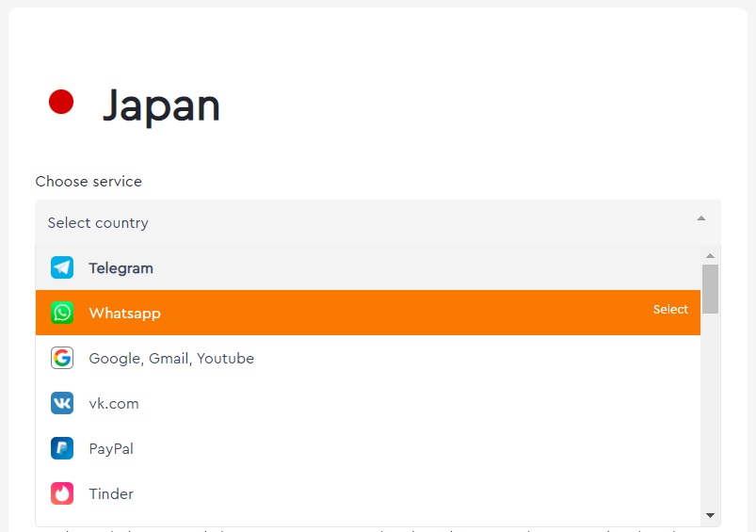Click the service list scrollbar up arrow
Viewport: 756px width, 532px height.
(x=710, y=255)
